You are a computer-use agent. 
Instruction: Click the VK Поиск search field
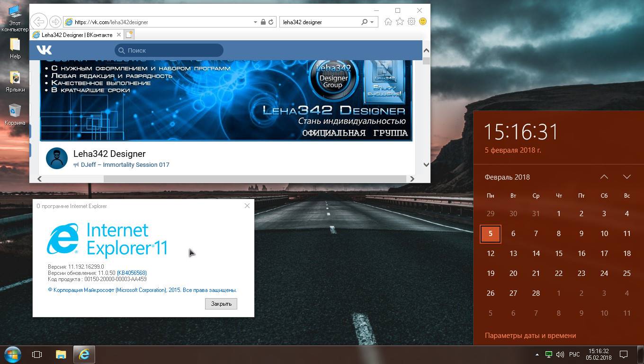[x=169, y=50]
